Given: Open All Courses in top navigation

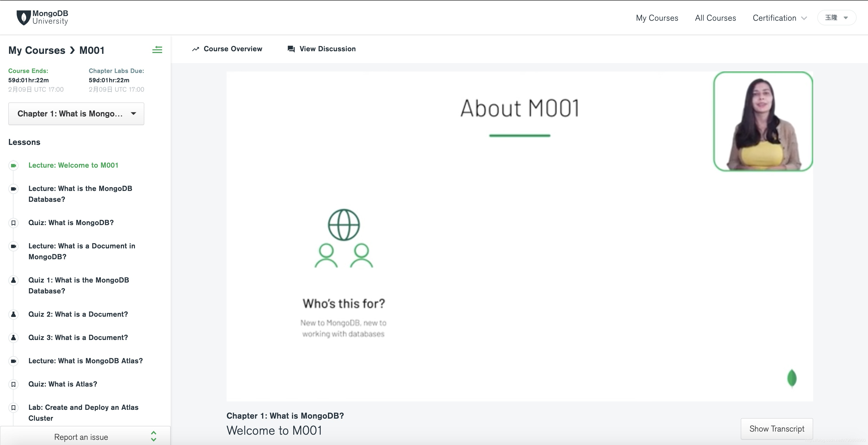Looking at the screenshot, I should pyautogui.click(x=715, y=18).
